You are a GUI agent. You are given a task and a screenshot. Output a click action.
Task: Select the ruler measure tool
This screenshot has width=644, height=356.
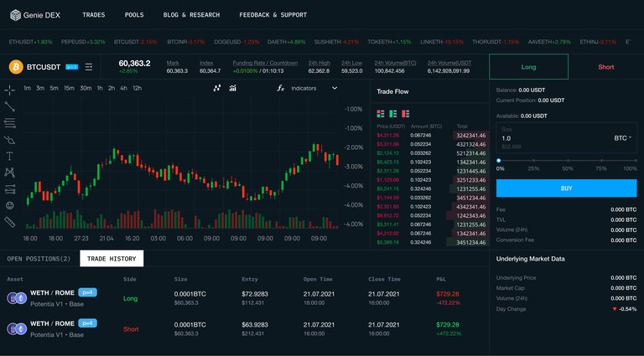point(10,222)
